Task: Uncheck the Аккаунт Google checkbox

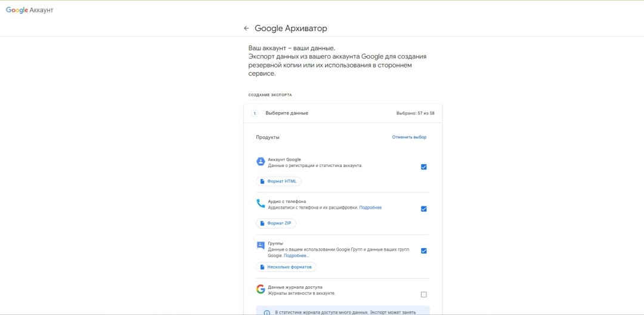Action: (x=423, y=167)
